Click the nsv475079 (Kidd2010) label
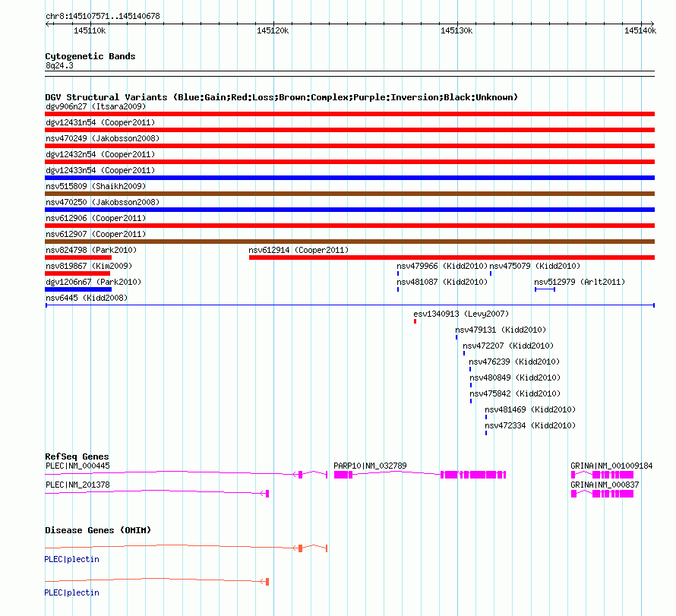Viewport: 676px width, 616px height. (535, 266)
